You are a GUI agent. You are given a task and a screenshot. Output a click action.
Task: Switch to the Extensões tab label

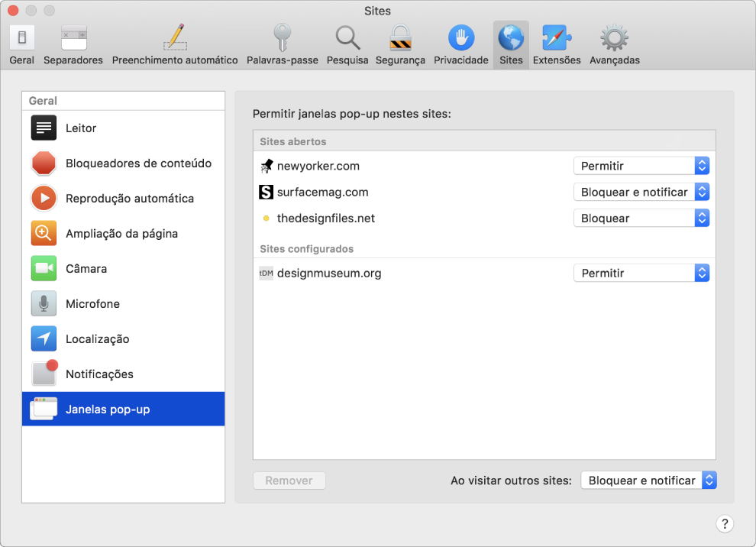coord(557,60)
